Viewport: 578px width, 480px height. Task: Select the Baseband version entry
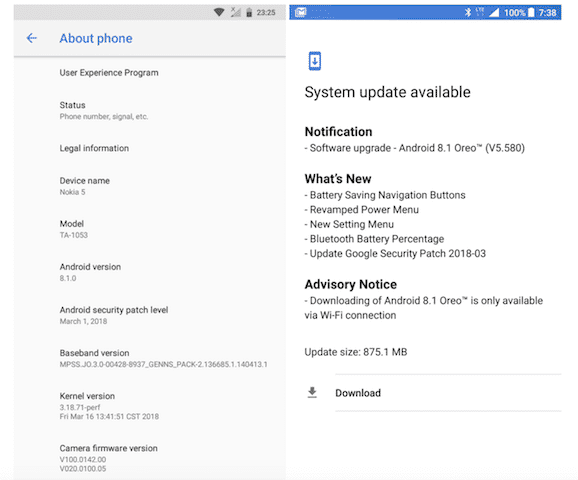(150, 358)
